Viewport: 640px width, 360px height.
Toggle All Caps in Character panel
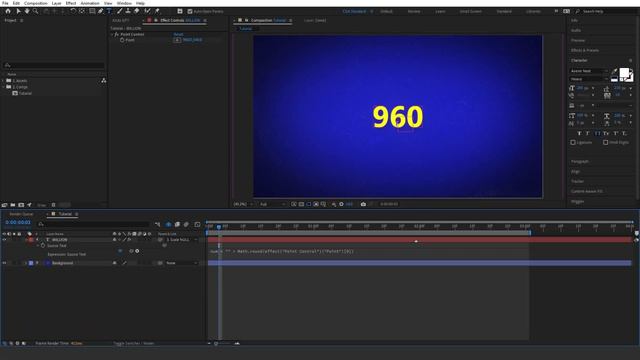tap(598, 133)
